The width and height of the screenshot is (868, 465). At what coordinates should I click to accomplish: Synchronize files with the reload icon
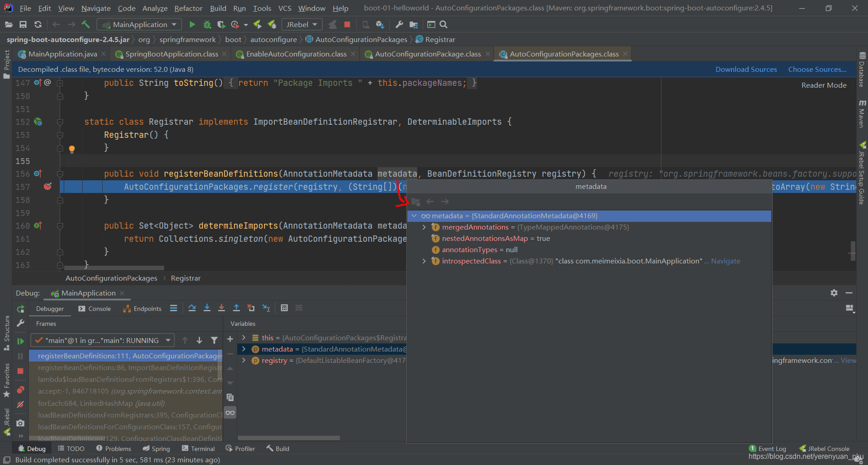[x=38, y=24]
